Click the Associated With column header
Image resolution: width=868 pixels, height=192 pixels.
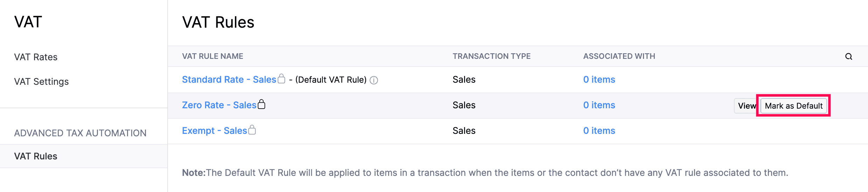[x=619, y=56]
